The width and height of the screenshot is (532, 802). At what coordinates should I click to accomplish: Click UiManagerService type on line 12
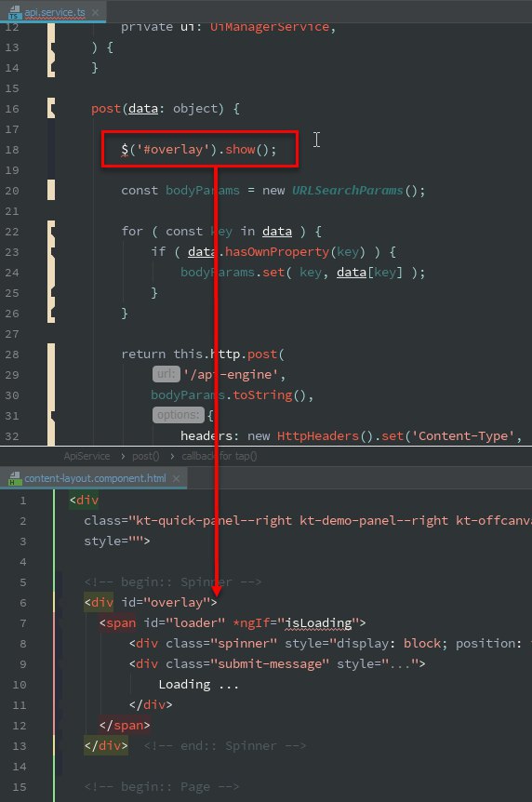[270, 27]
